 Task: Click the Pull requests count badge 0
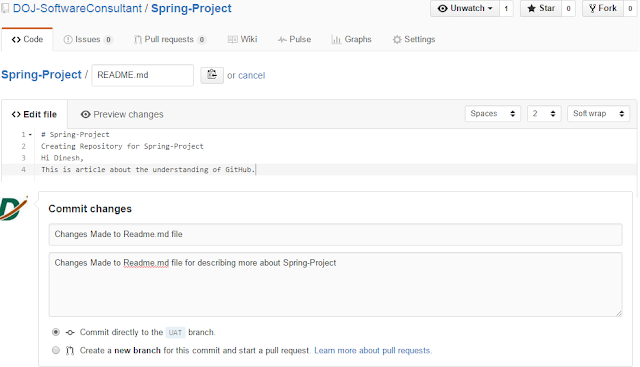click(202, 40)
